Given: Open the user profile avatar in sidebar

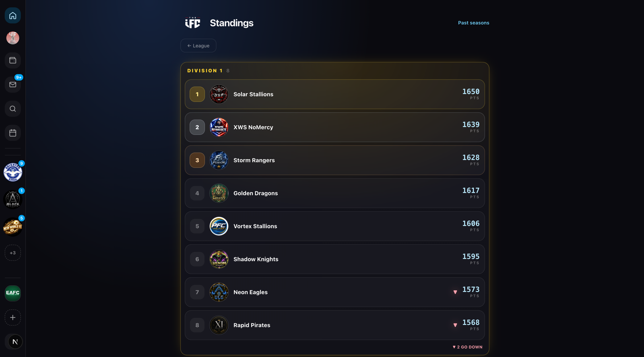Looking at the screenshot, I should (13, 38).
